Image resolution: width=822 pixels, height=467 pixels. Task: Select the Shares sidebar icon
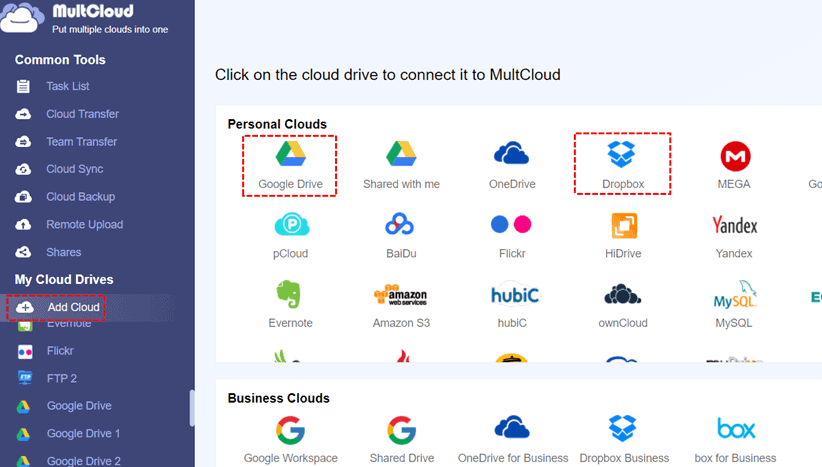[23, 252]
